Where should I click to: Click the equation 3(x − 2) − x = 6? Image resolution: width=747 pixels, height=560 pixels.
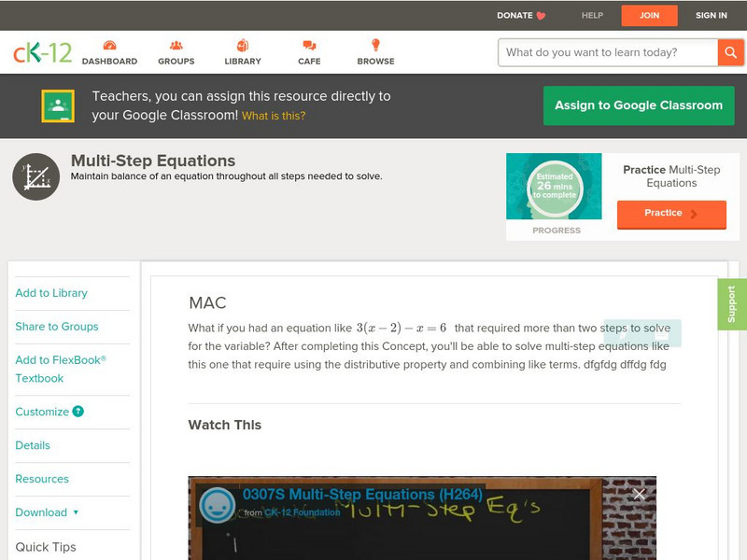point(402,329)
